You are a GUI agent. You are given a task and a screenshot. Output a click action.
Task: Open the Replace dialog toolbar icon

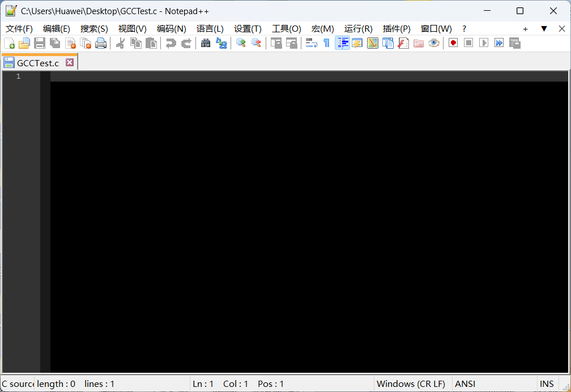click(x=221, y=43)
